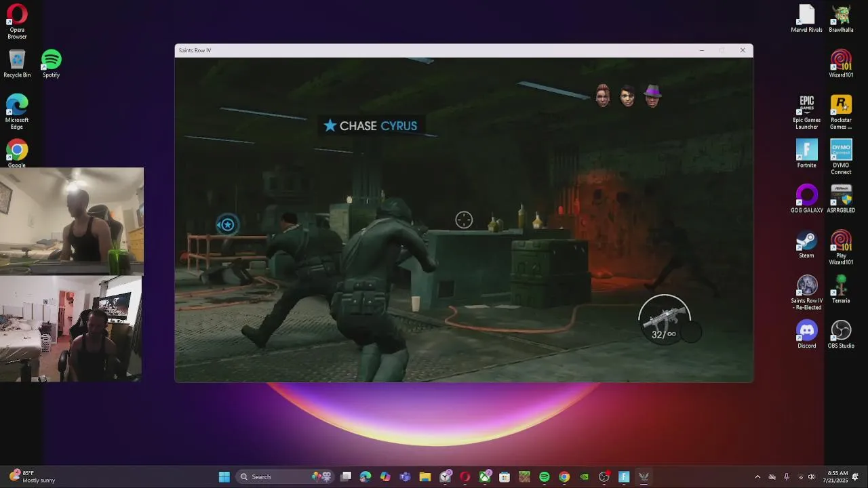This screenshot has width=868, height=488.
Task: Select the Marvel Rivals desktop shortcut
Action: click(x=806, y=18)
